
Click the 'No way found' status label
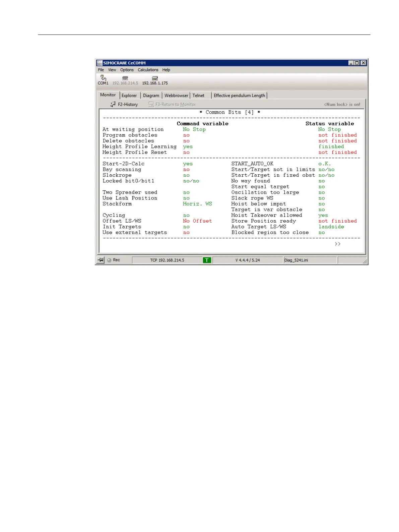[251, 181]
